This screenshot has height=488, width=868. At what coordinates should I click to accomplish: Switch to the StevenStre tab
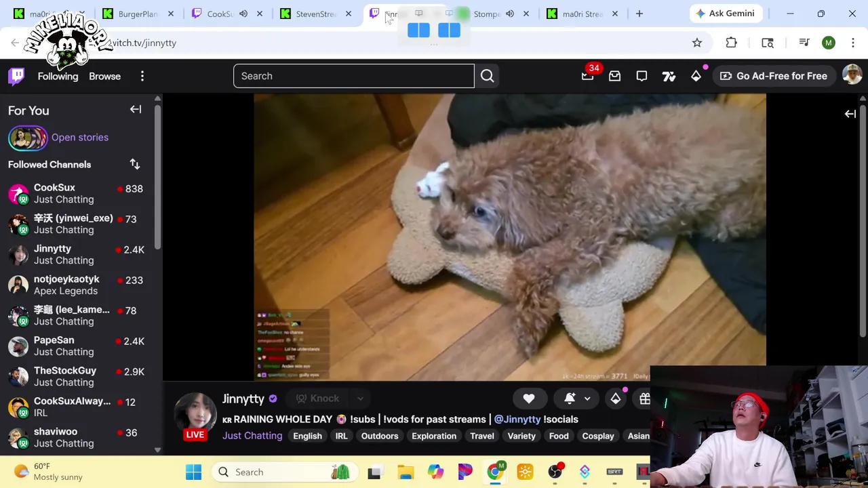316,14
